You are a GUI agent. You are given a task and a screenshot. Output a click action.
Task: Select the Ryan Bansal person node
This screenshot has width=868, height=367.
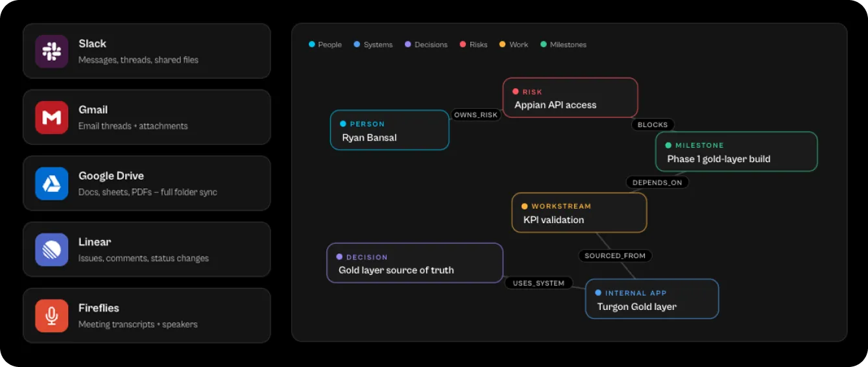pyautogui.click(x=390, y=130)
